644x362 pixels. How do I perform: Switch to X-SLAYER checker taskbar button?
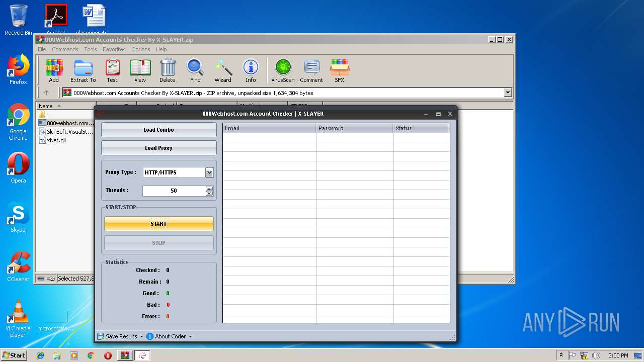point(142,355)
